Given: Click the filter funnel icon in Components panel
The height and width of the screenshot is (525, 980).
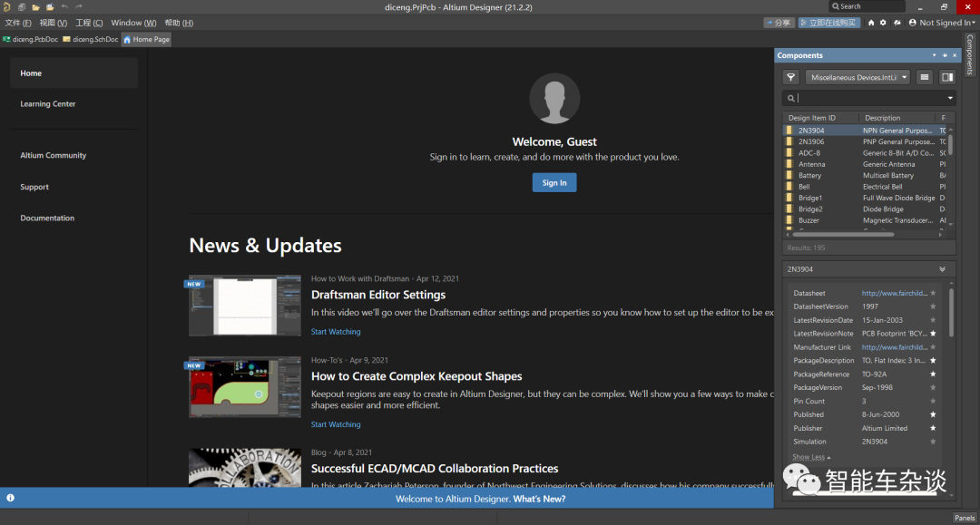Looking at the screenshot, I should [x=790, y=77].
